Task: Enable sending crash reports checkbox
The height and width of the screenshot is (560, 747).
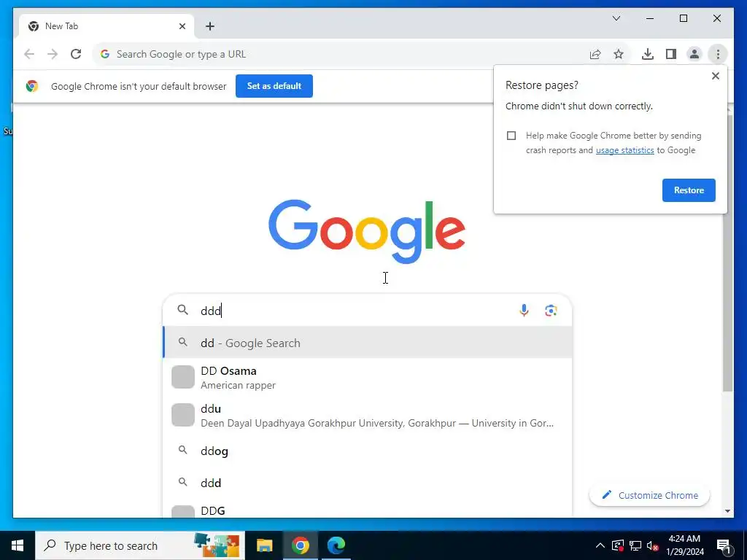Action: point(511,136)
